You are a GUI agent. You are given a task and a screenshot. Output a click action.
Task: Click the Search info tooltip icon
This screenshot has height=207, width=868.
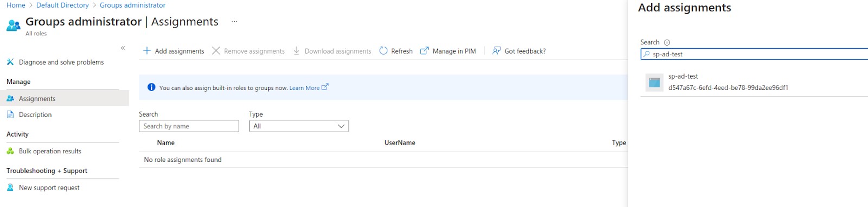[667, 42]
